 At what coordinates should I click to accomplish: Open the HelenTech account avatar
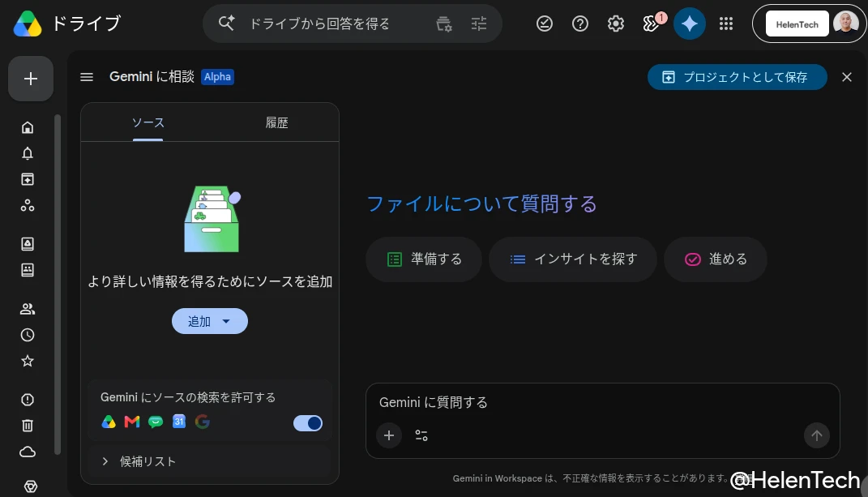[x=845, y=24]
